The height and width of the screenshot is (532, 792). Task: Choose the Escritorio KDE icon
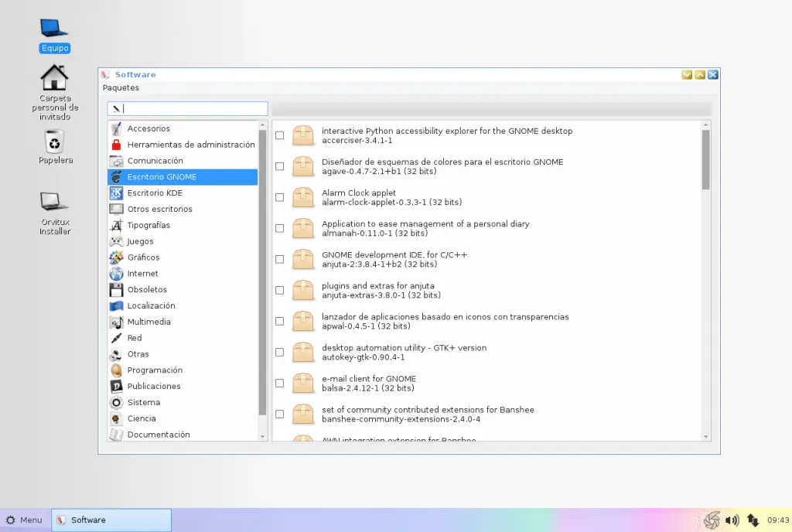(116, 193)
